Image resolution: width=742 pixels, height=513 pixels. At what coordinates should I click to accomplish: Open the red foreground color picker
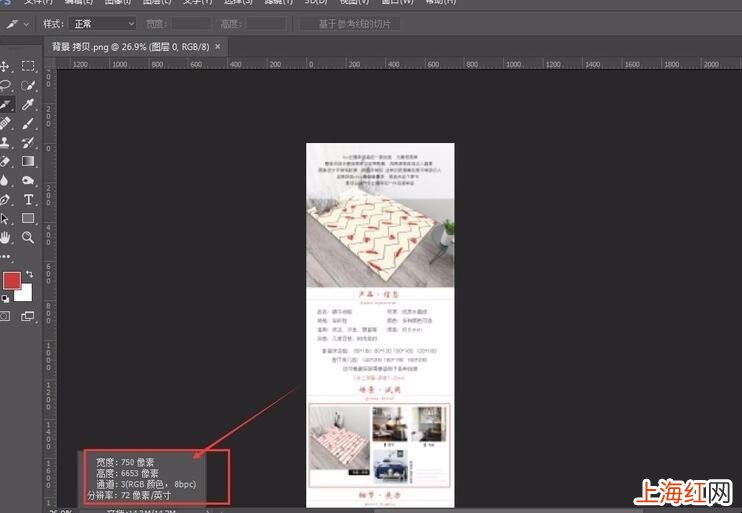[11, 280]
